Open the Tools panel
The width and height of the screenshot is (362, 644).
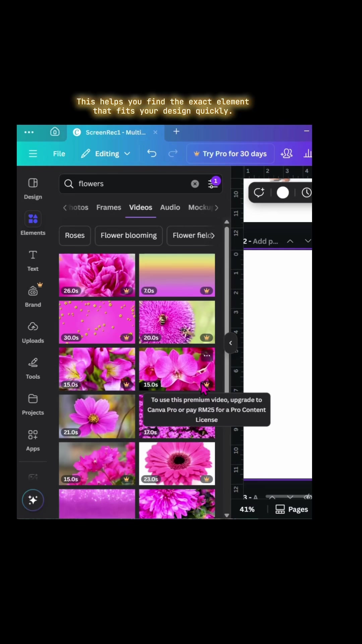(33, 369)
